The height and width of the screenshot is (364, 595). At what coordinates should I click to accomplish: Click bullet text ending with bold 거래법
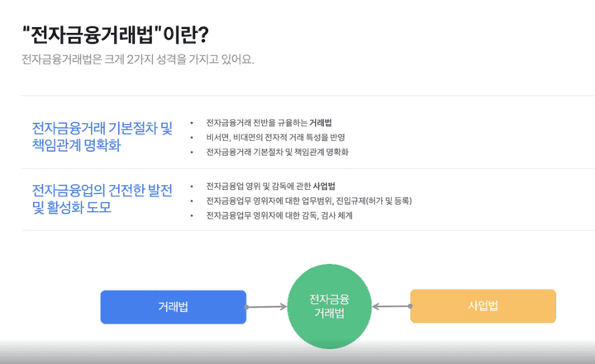coord(269,123)
